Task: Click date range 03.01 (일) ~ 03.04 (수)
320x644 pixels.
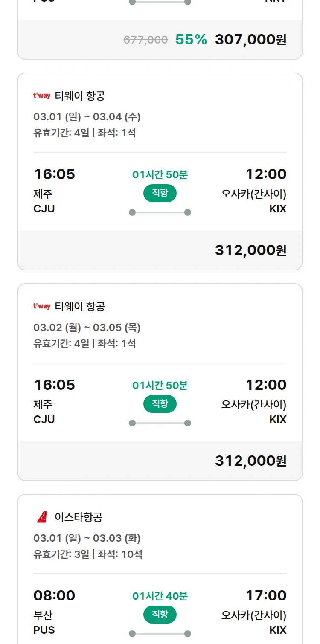Action: [87, 117]
